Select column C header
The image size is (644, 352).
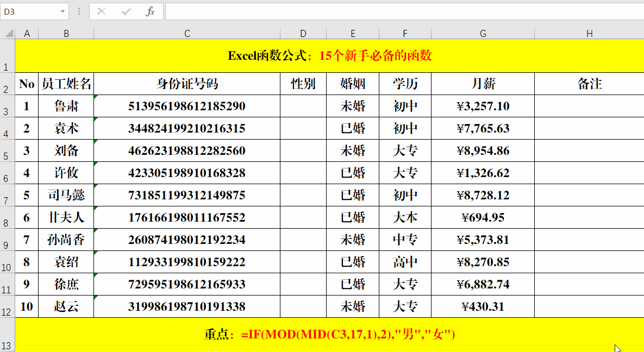pos(187,33)
